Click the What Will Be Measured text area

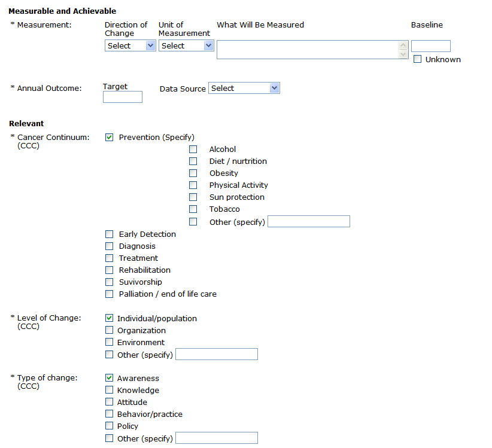click(307, 50)
